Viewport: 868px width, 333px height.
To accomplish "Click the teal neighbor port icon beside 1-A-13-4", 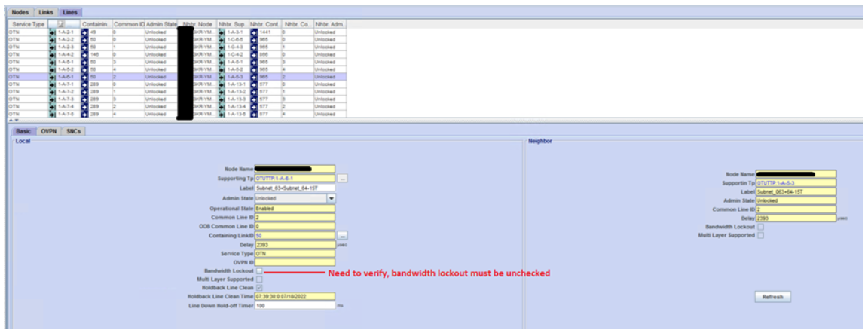I will pyautogui.click(x=222, y=105).
